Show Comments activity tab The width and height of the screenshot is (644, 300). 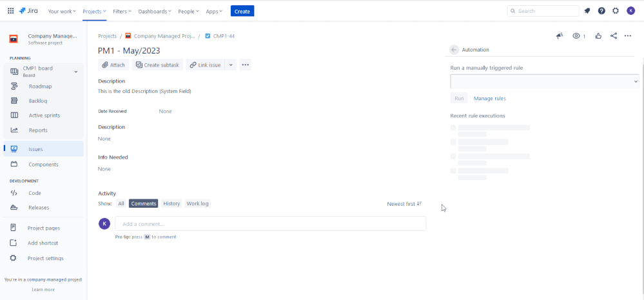(x=143, y=203)
